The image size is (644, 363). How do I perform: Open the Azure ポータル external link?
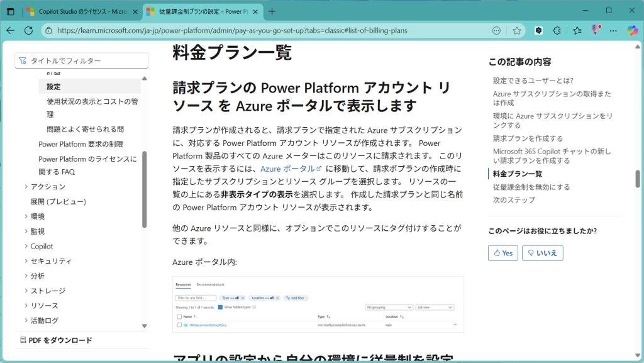click(291, 169)
